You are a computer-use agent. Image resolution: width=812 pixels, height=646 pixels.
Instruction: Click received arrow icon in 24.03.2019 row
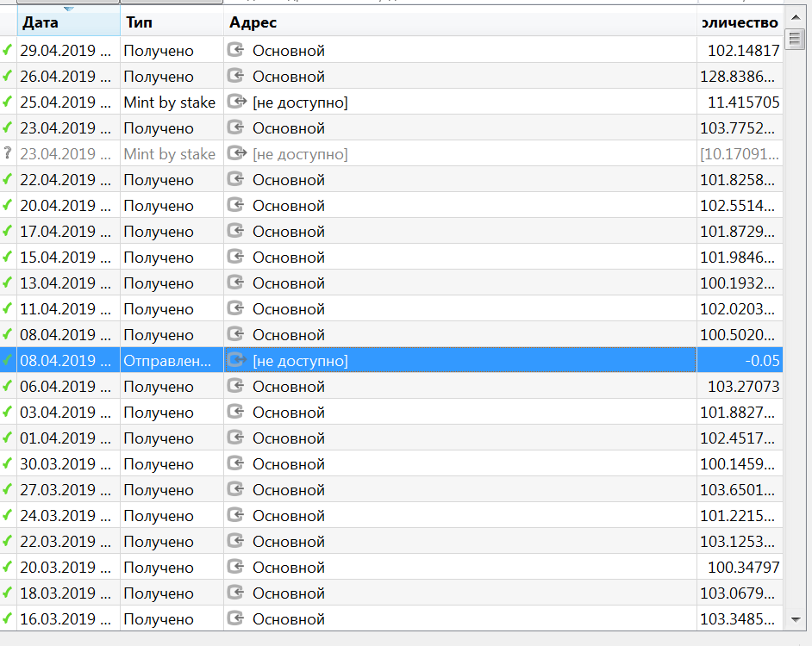coord(235,515)
